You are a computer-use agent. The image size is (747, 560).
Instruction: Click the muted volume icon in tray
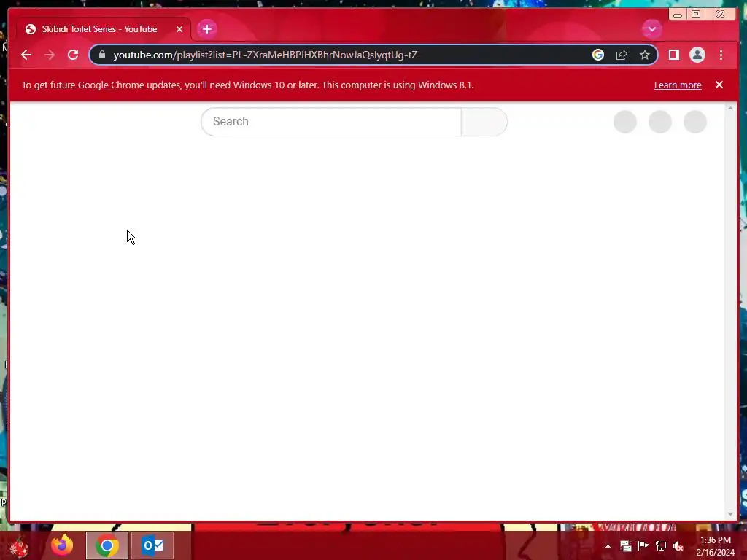pos(678,546)
